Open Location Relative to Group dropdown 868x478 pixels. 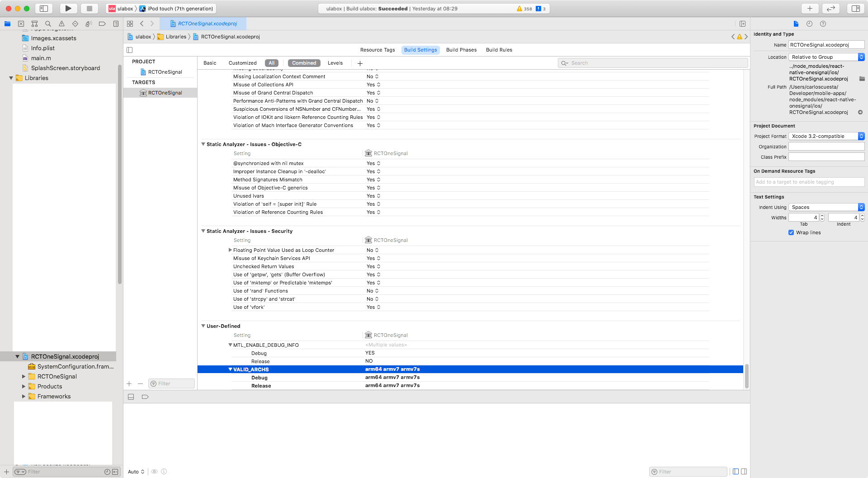[x=826, y=57]
